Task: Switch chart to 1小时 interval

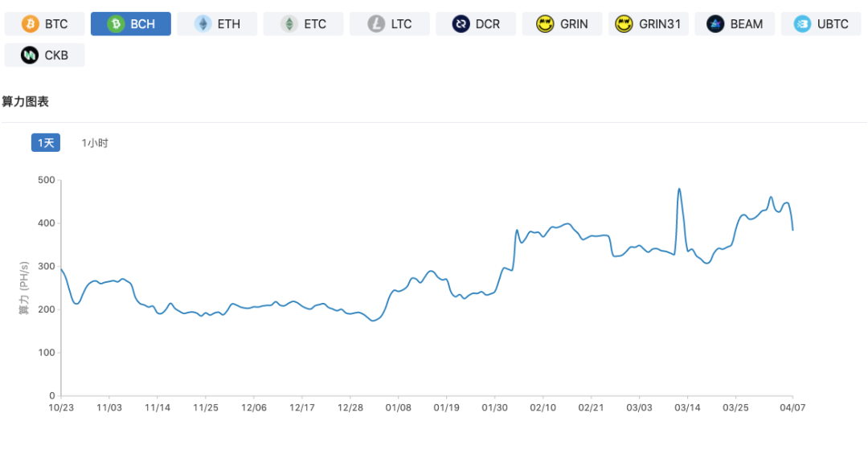Action: [x=95, y=143]
